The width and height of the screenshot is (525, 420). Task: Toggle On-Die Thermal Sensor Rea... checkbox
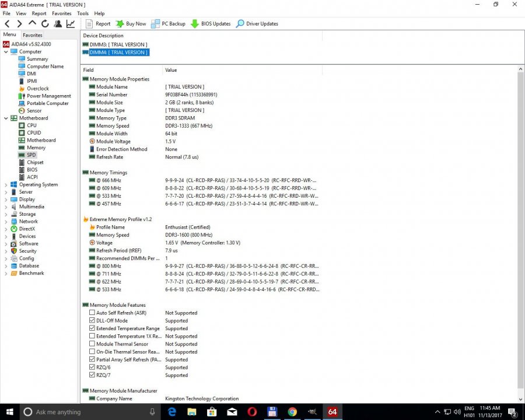click(92, 351)
